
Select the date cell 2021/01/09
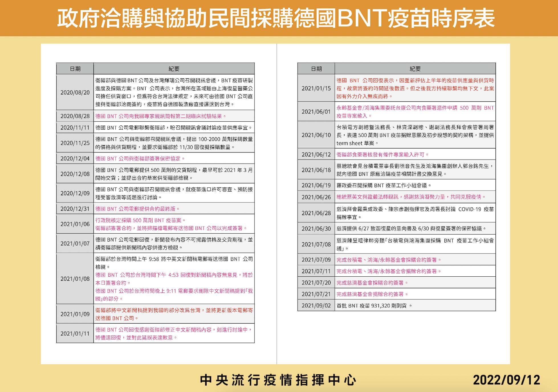(x=75, y=314)
